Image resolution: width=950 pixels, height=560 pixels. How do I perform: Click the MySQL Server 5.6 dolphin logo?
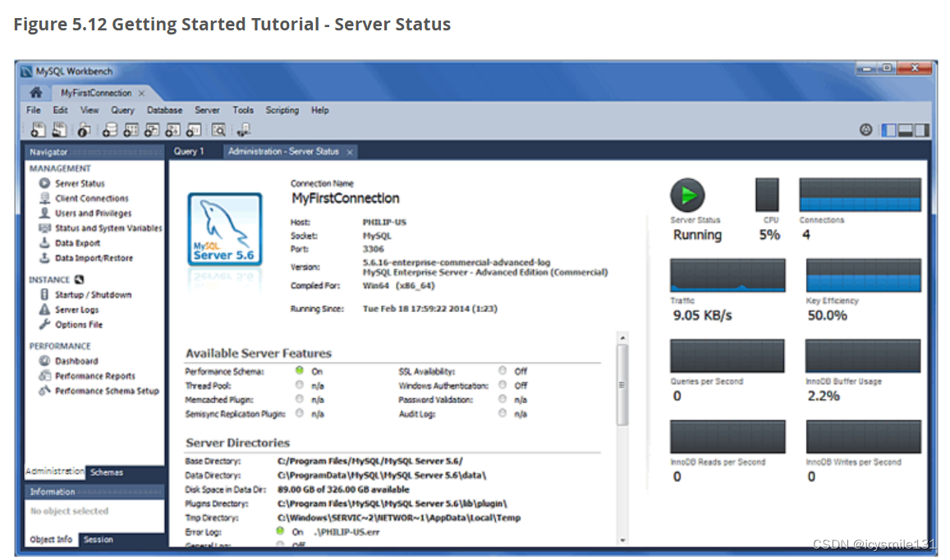[225, 229]
